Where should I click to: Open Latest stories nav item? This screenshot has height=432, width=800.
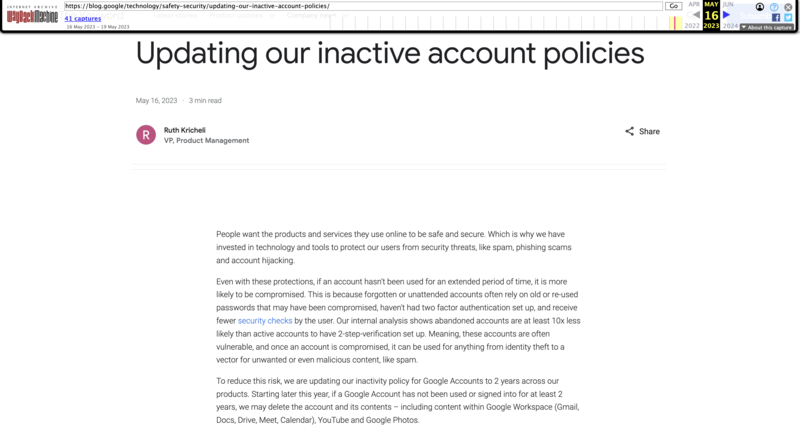[x=175, y=15]
